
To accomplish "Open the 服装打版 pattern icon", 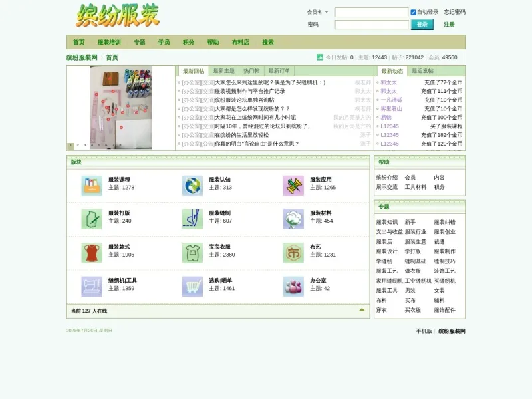I will [x=92, y=219].
